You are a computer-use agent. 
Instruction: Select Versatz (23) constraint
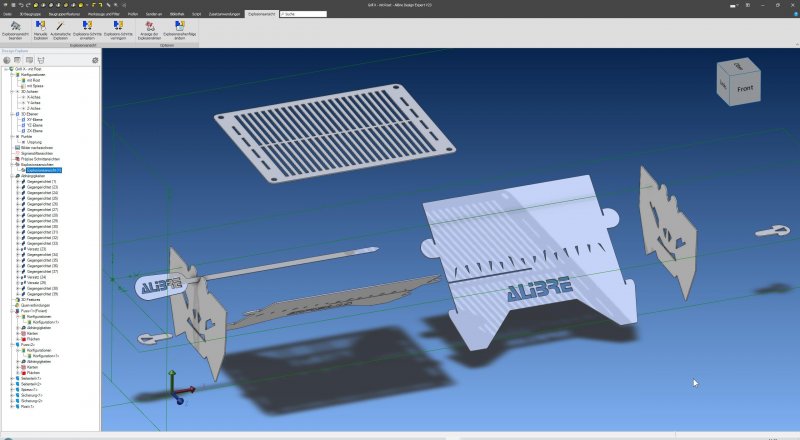coord(36,249)
